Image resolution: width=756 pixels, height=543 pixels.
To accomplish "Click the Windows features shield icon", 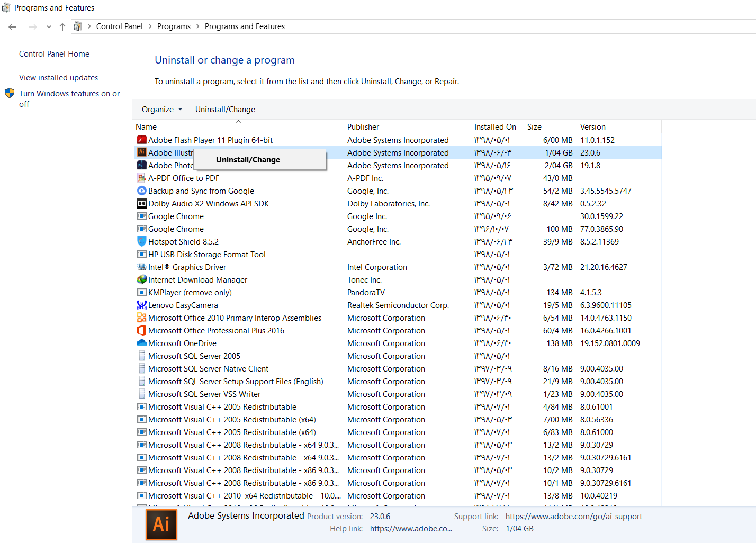I will click(x=10, y=93).
